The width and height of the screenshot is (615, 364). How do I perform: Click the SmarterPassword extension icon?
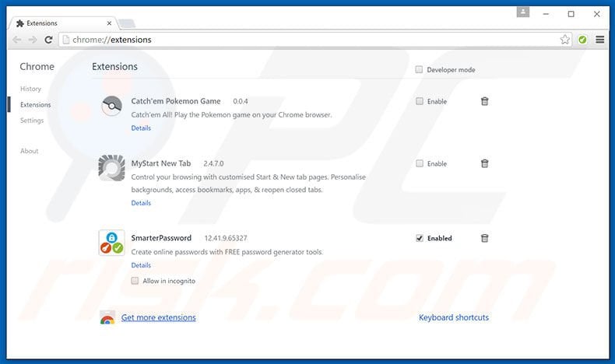(x=112, y=243)
